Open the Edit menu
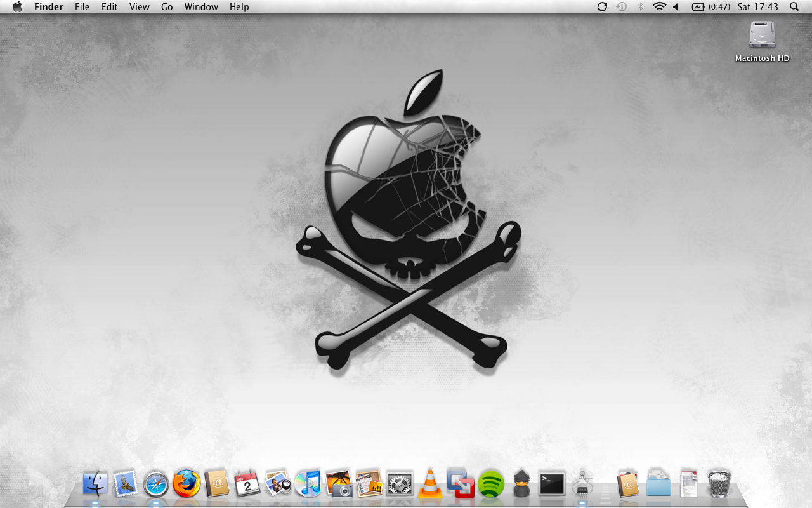The image size is (812, 508). tap(110, 7)
